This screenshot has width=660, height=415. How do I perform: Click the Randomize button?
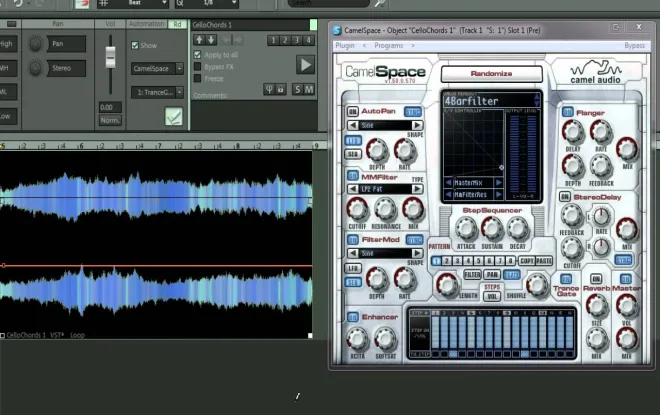click(491, 74)
